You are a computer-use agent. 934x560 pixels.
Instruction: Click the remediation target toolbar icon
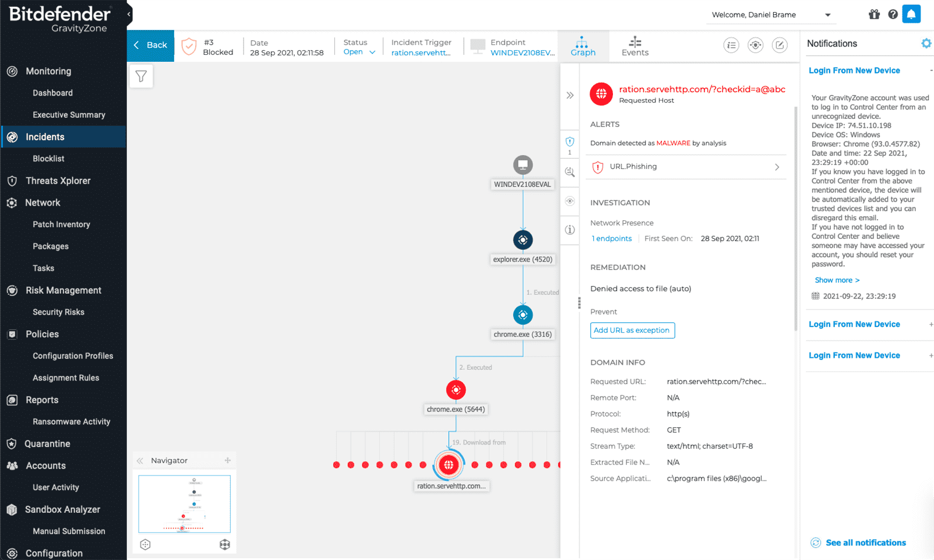coord(755,45)
